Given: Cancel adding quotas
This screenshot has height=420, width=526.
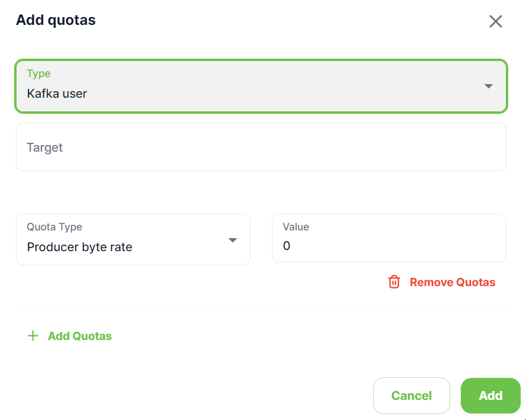Looking at the screenshot, I should [x=411, y=395].
